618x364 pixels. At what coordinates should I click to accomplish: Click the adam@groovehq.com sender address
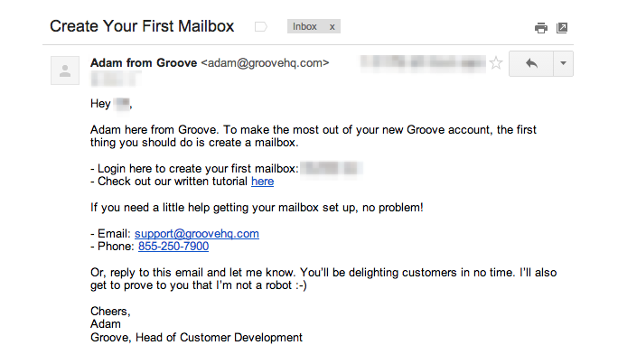pos(265,63)
